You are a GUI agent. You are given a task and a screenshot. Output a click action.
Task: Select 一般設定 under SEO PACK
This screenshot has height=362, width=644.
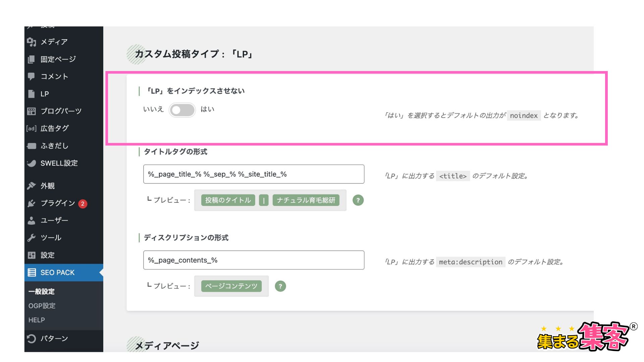[42, 291]
